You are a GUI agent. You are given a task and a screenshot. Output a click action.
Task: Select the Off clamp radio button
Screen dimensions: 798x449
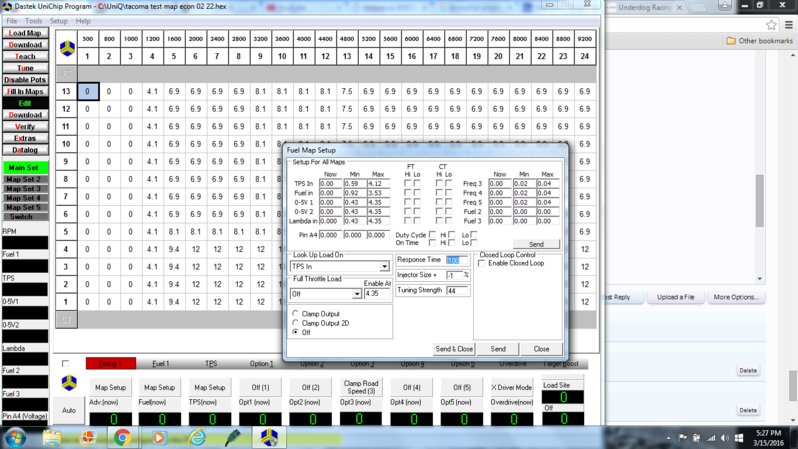[295, 332]
